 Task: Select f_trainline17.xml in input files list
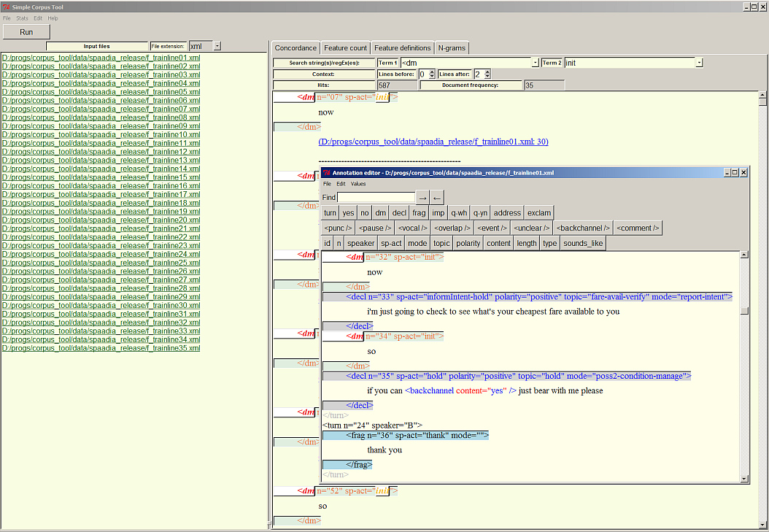(101, 195)
